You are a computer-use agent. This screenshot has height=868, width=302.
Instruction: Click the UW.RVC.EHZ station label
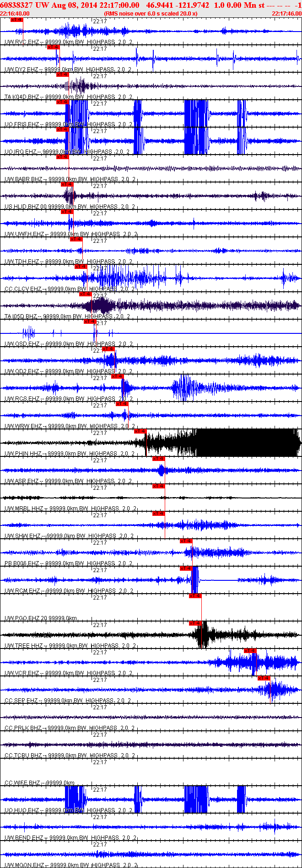[22, 42]
